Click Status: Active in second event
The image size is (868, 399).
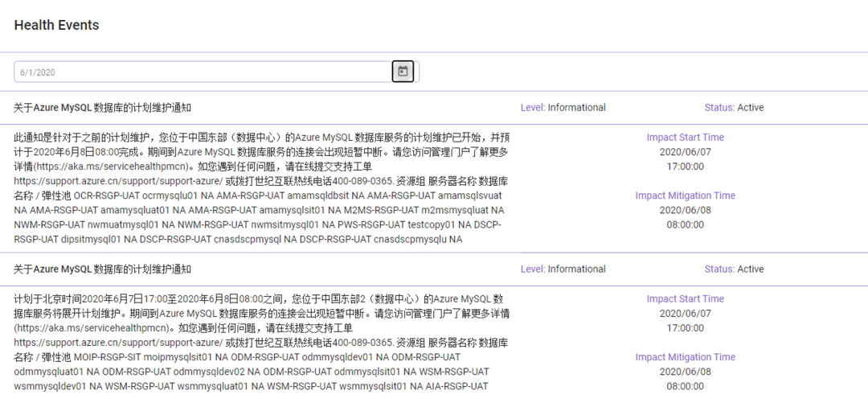pyautogui.click(x=734, y=269)
